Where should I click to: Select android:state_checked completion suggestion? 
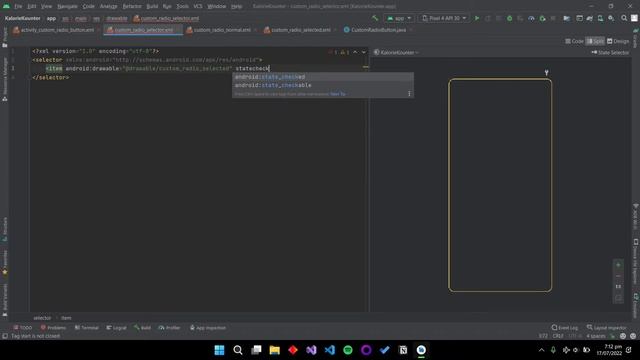[323, 77]
